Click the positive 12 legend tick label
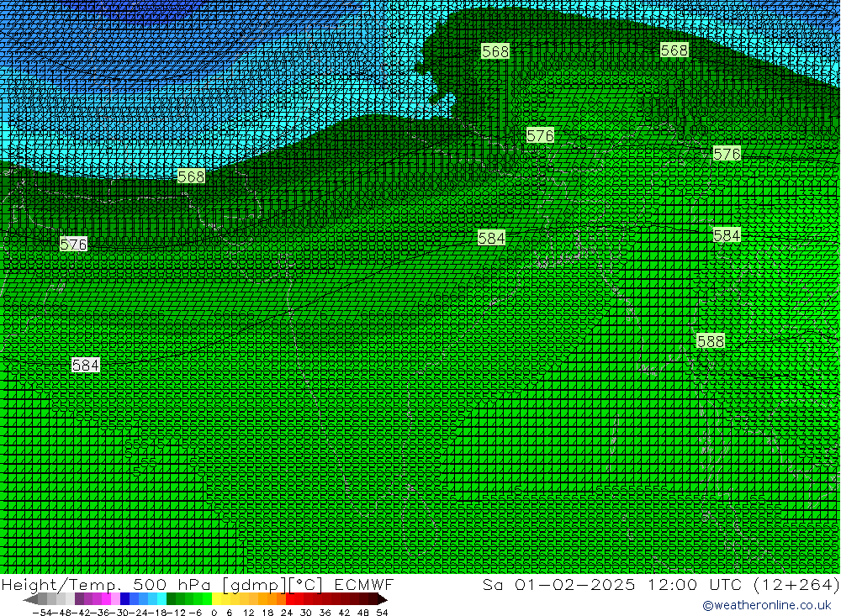841x616 pixels. (x=249, y=613)
